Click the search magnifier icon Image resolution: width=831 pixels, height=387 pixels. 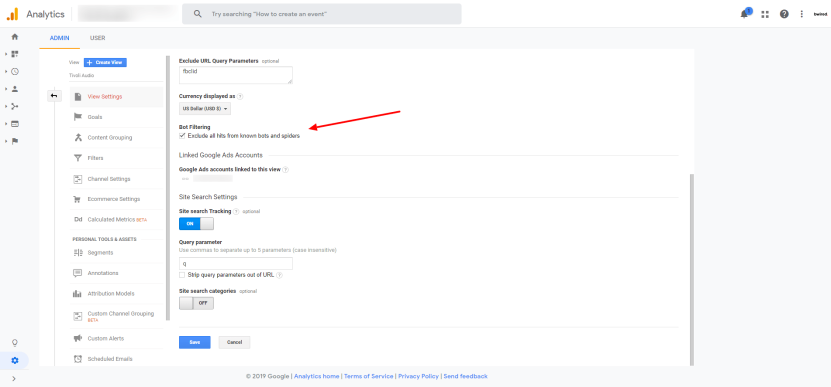[x=198, y=14]
